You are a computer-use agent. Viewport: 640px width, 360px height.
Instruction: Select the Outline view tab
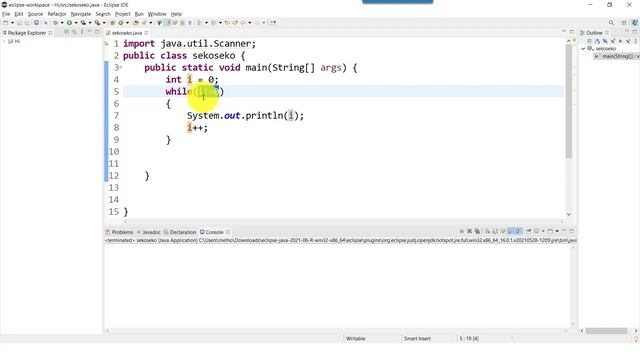pos(595,33)
